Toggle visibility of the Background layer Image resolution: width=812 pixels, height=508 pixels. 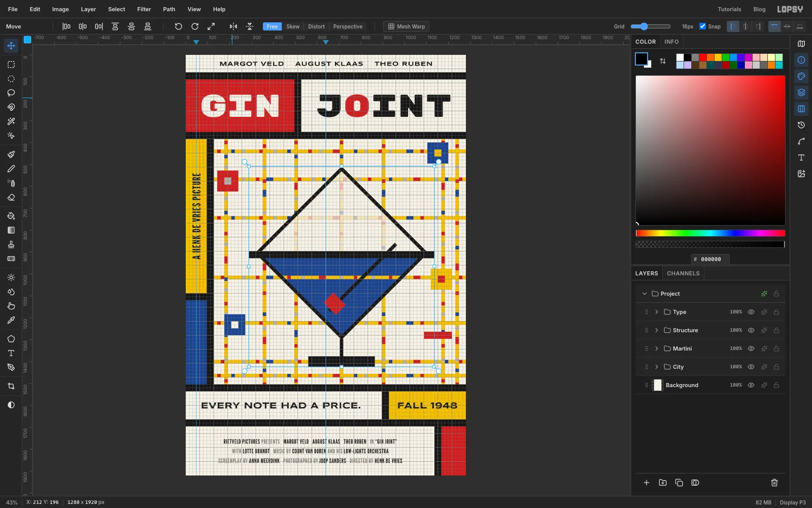pos(751,385)
